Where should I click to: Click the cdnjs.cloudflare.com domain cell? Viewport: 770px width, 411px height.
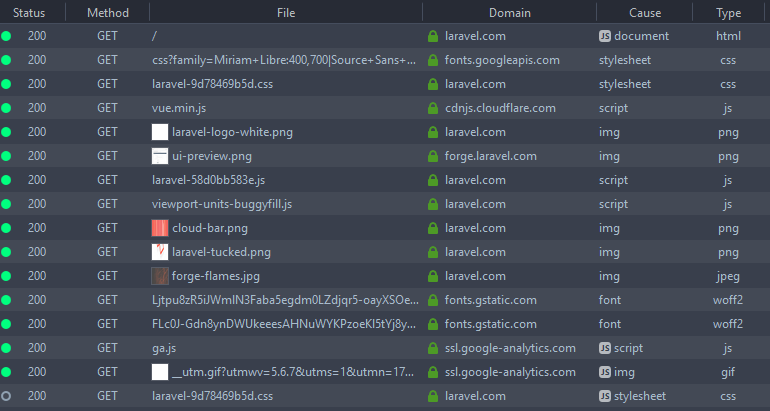pos(500,108)
